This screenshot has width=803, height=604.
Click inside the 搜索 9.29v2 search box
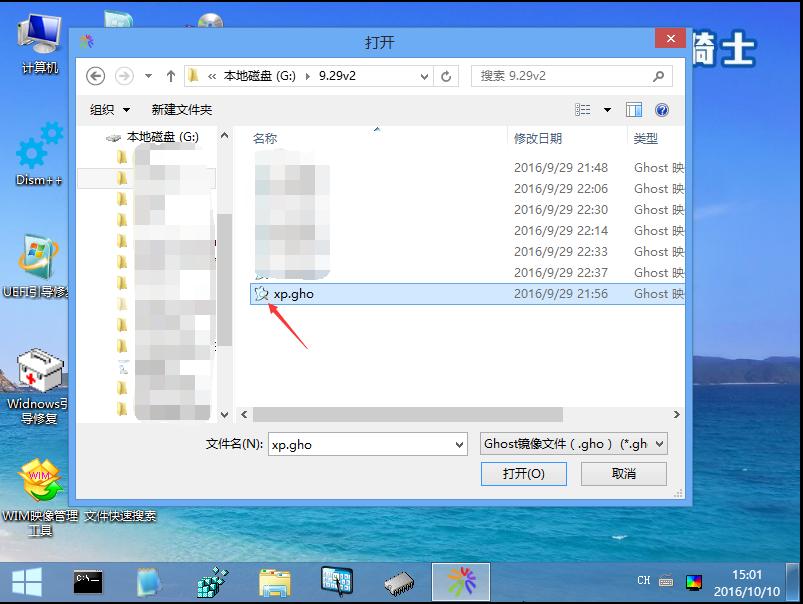point(560,75)
